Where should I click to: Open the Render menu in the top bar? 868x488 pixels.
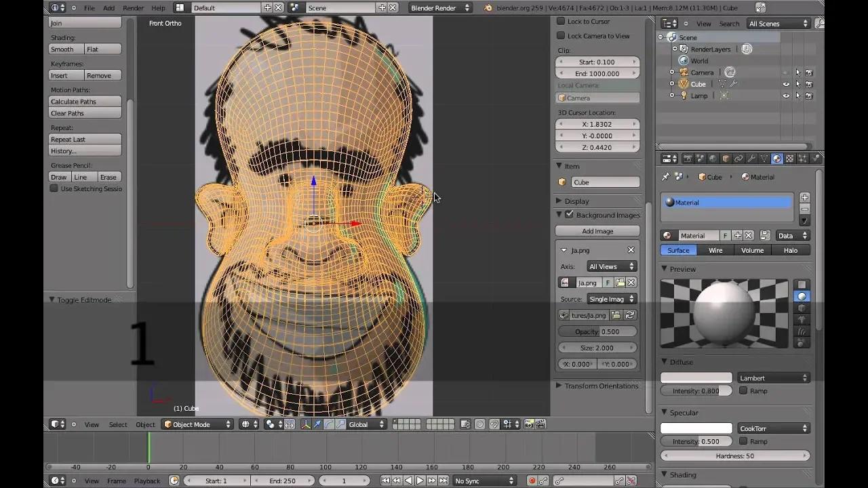(x=133, y=7)
